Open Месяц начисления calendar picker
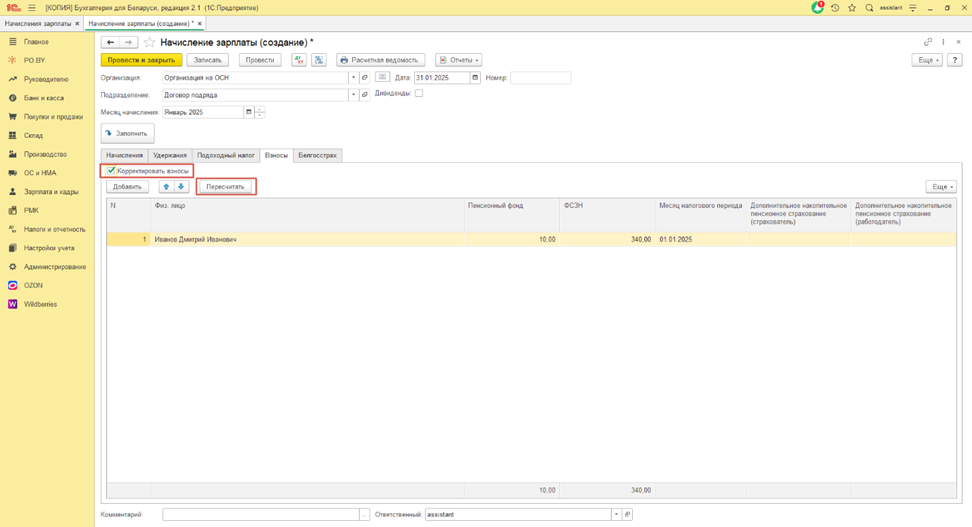The height and width of the screenshot is (527, 972). point(249,112)
